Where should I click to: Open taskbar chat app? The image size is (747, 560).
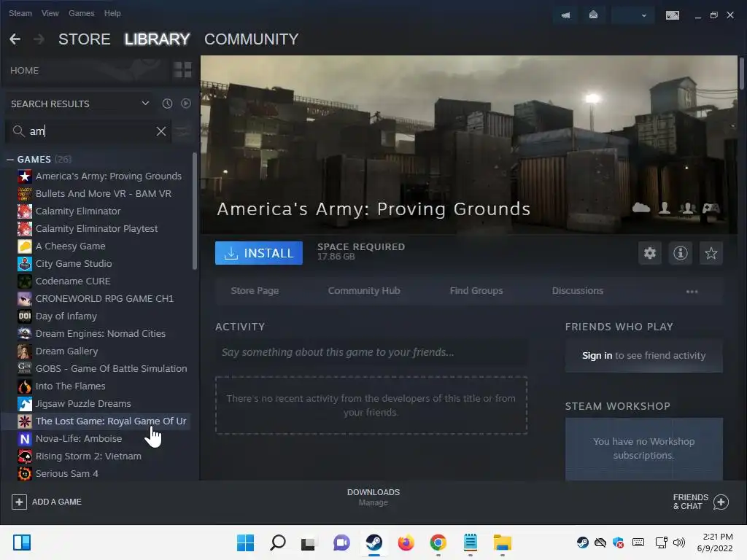[x=341, y=542]
